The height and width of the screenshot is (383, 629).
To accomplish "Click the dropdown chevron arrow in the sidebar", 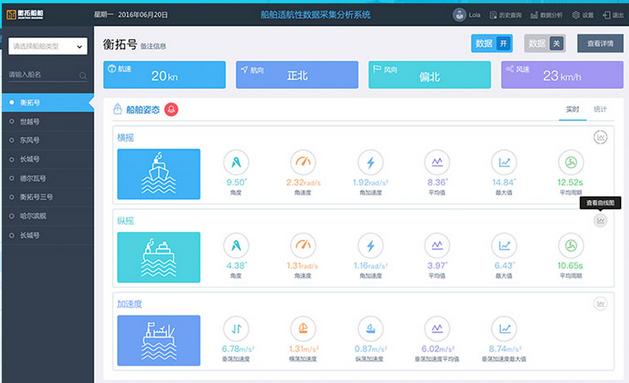I will (x=79, y=47).
